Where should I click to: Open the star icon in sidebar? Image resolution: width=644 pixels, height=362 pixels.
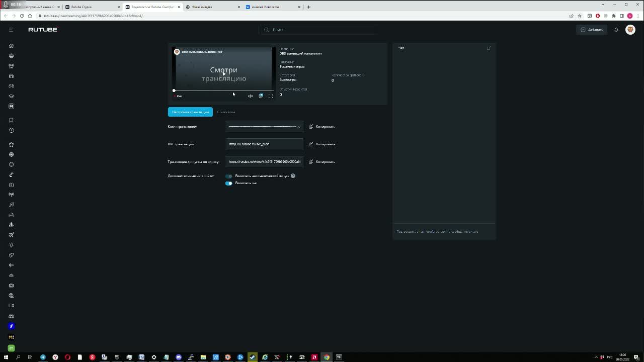11,144
